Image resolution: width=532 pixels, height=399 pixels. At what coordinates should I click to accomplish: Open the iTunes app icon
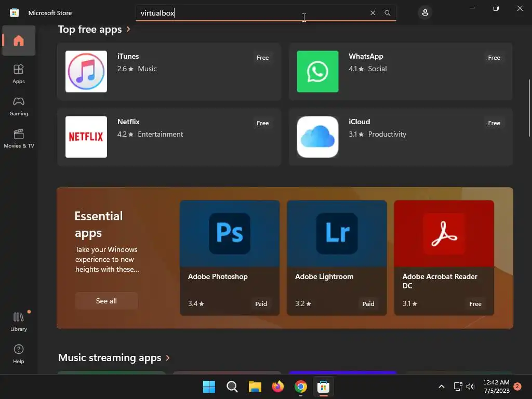(86, 72)
